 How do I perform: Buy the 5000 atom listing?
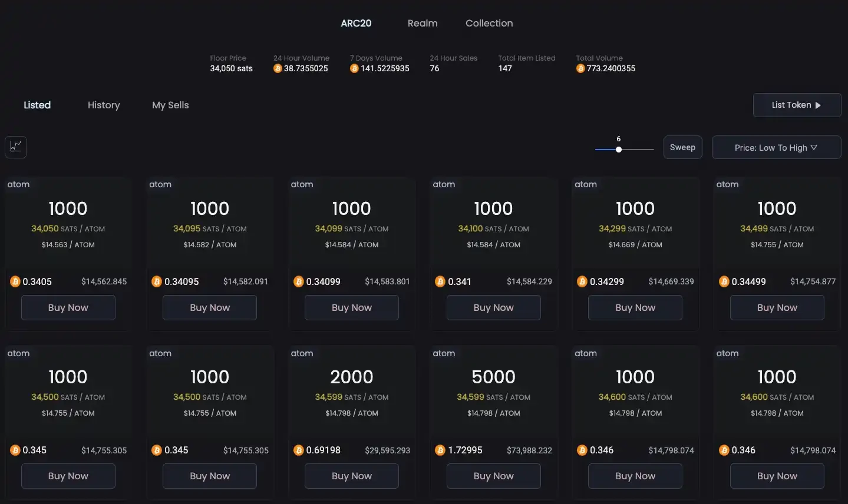point(493,476)
